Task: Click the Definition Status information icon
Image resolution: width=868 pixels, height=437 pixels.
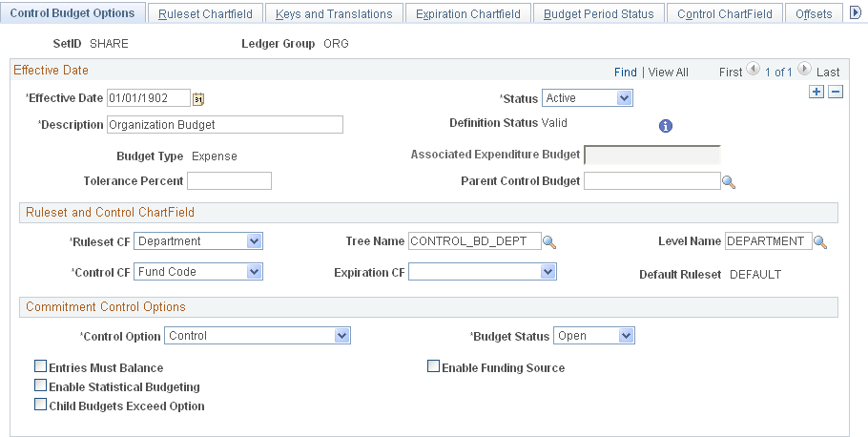Action: coord(666,126)
